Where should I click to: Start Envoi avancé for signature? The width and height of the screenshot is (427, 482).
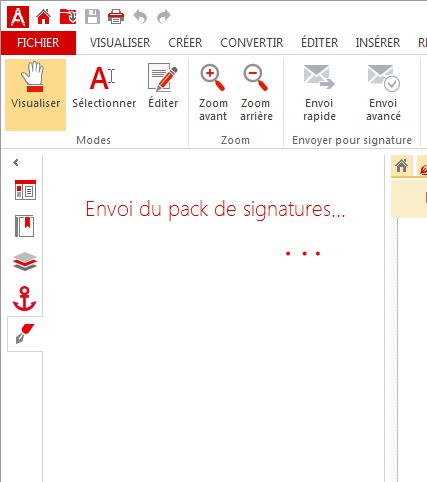383,93
